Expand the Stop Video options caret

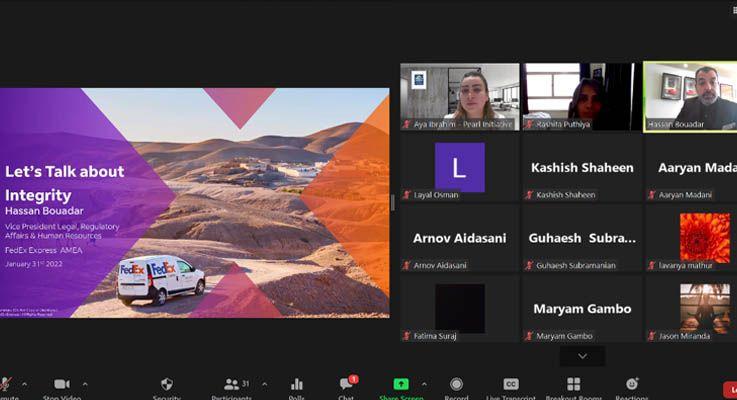pos(85,384)
